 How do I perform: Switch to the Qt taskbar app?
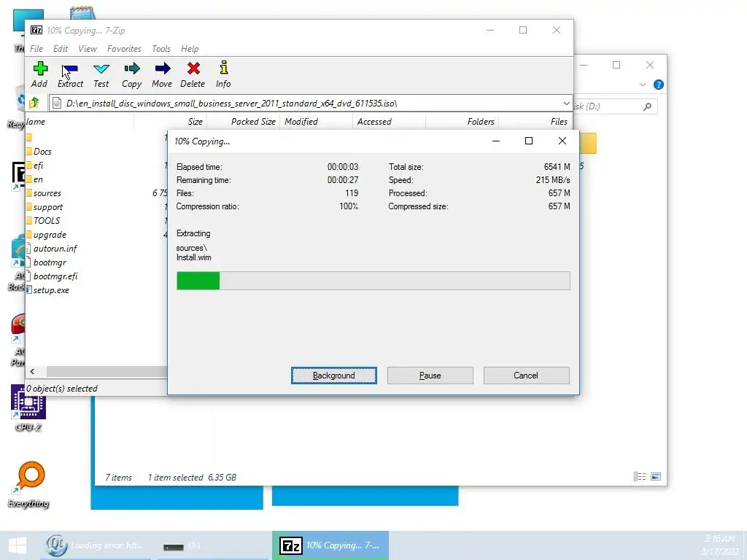(x=96, y=545)
